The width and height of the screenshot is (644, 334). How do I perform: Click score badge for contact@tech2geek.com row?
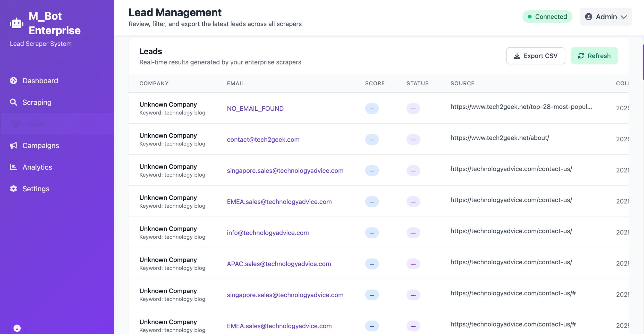pos(372,140)
